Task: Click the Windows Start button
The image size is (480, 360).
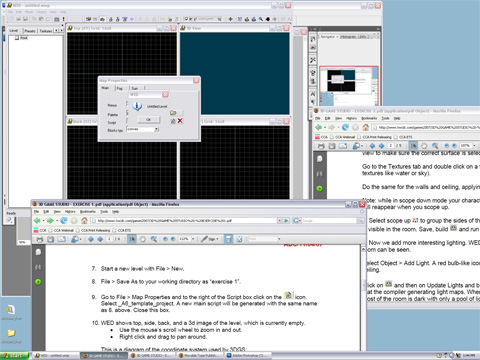Action: [x=15, y=356]
